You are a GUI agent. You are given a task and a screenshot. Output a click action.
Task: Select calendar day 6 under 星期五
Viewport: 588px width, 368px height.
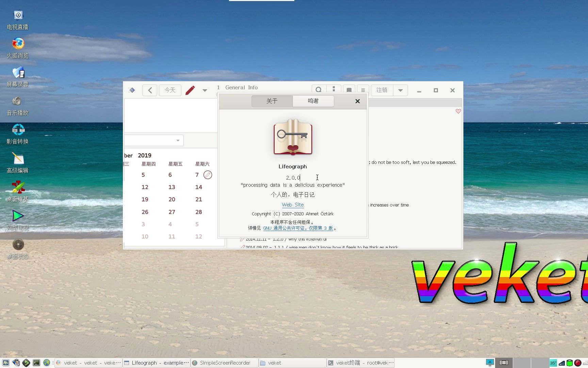170,175
